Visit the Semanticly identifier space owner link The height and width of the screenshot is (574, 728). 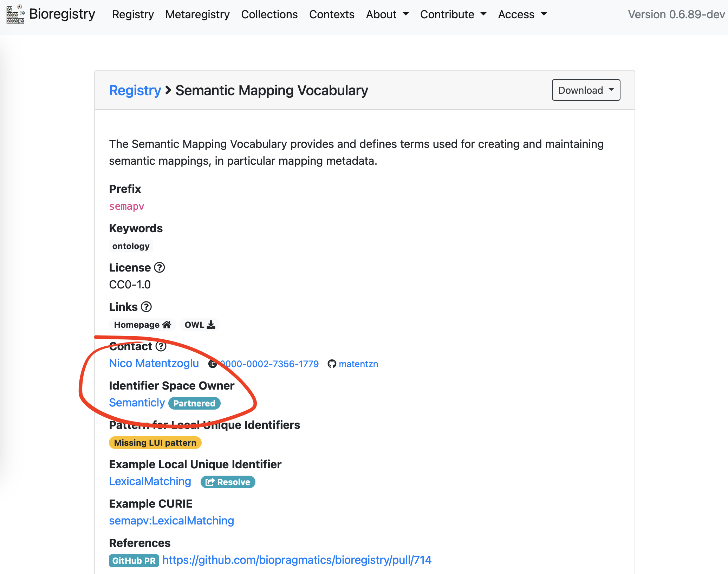(x=137, y=403)
